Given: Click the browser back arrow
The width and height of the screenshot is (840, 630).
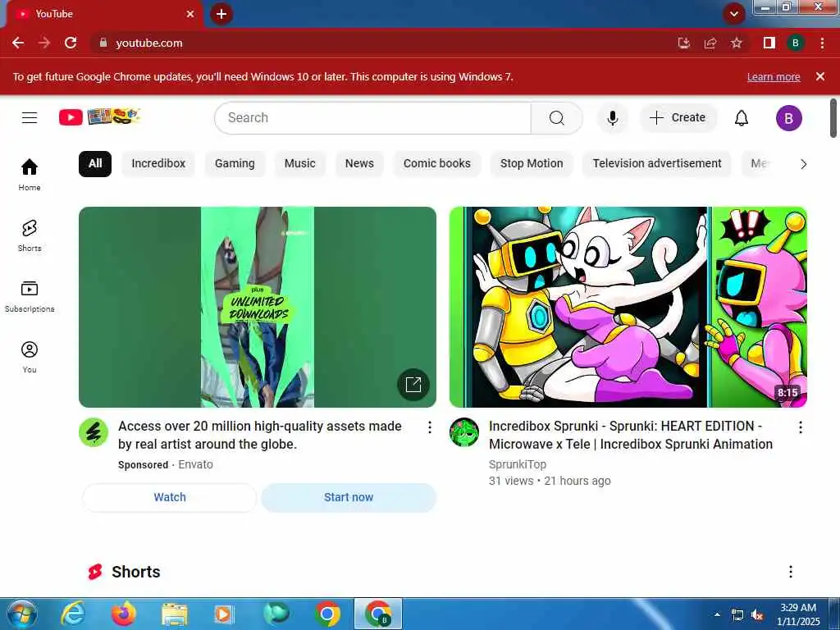Looking at the screenshot, I should pos(18,43).
